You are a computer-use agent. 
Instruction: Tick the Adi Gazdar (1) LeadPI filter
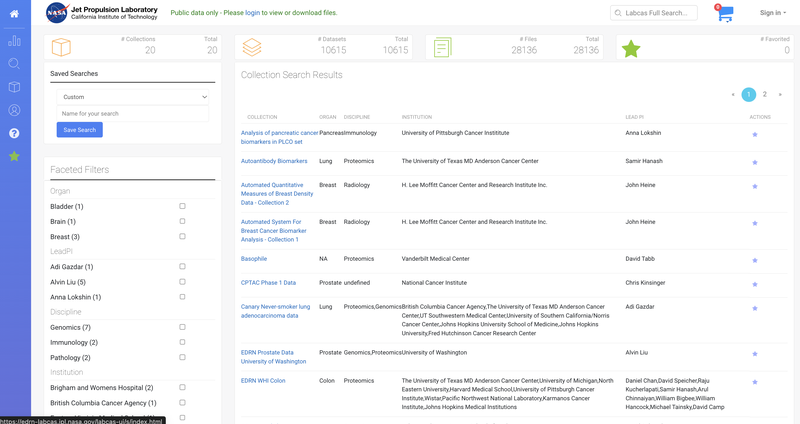(182, 267)
